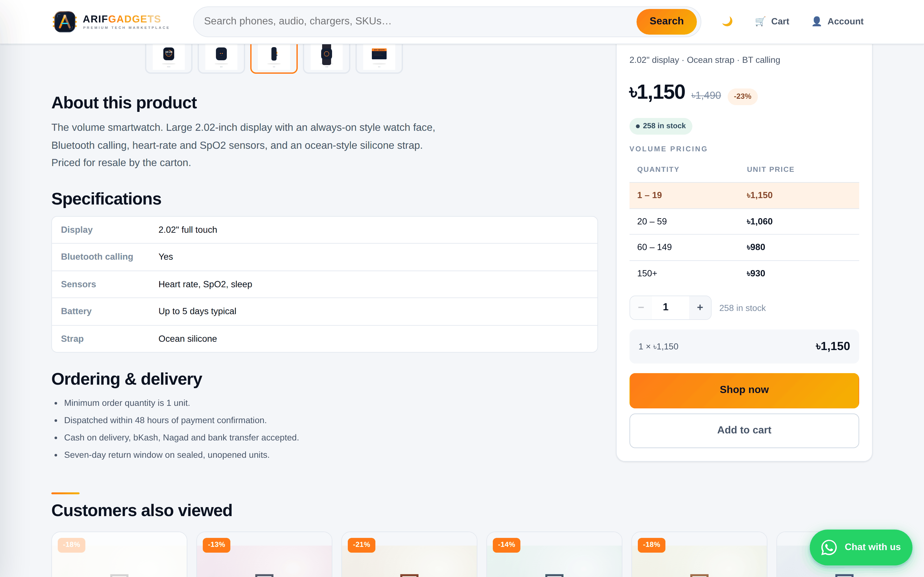
Task: Open the Account menu
Action: [838, 21]
